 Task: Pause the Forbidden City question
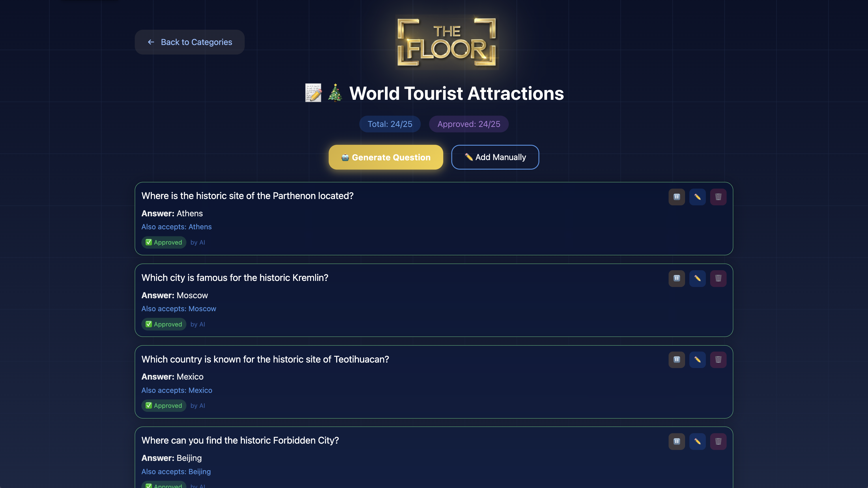[x=677, y=442]
